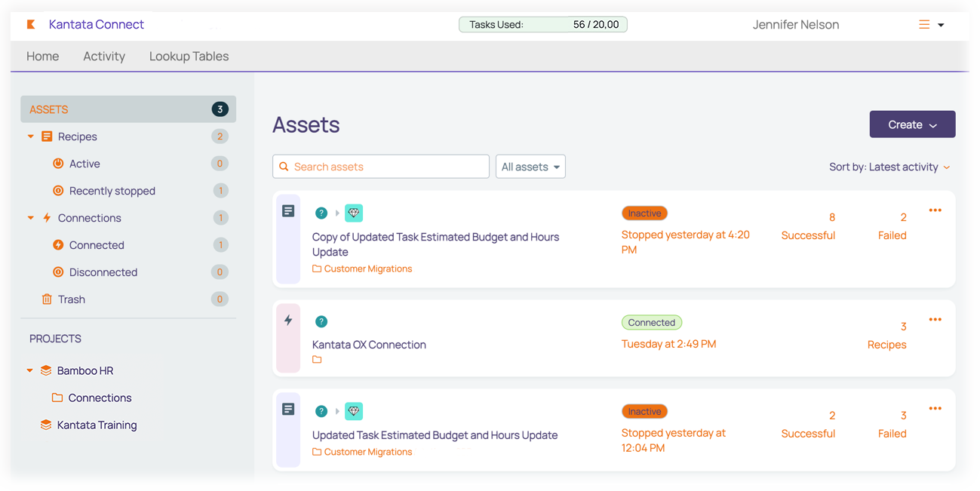Collapse the Connections tree section
This screenshot has width=980, height=491.
tap(31, 218)
